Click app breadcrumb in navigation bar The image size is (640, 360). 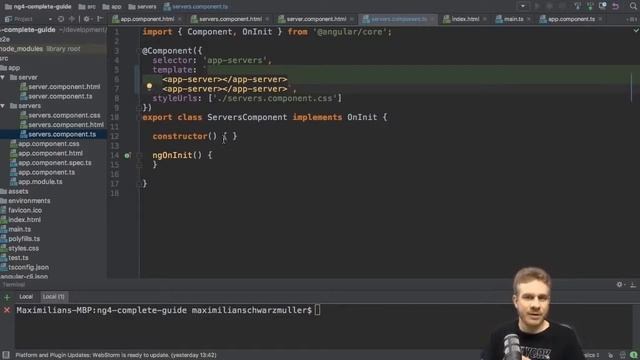(112, 7)
